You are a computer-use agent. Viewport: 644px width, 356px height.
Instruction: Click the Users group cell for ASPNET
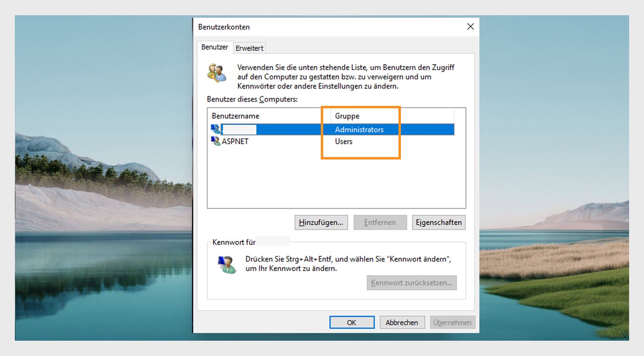(344, 141)
